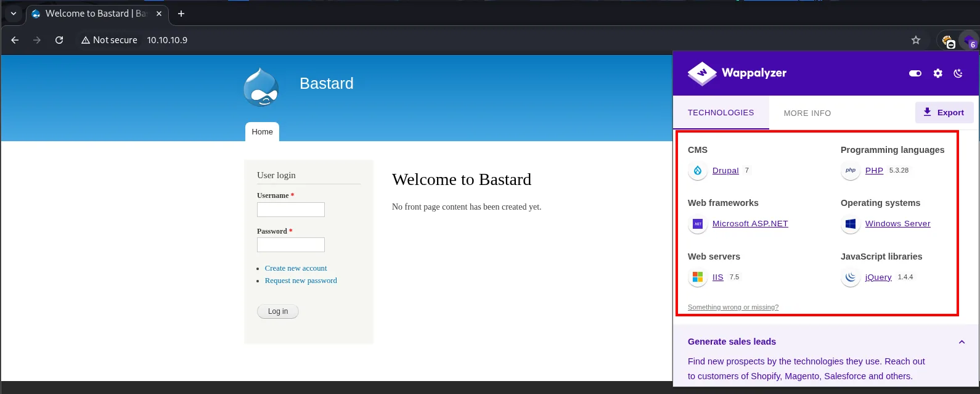Click the Bastard site name heading
This screenshot has width=980, height=394.
[327, 83]
